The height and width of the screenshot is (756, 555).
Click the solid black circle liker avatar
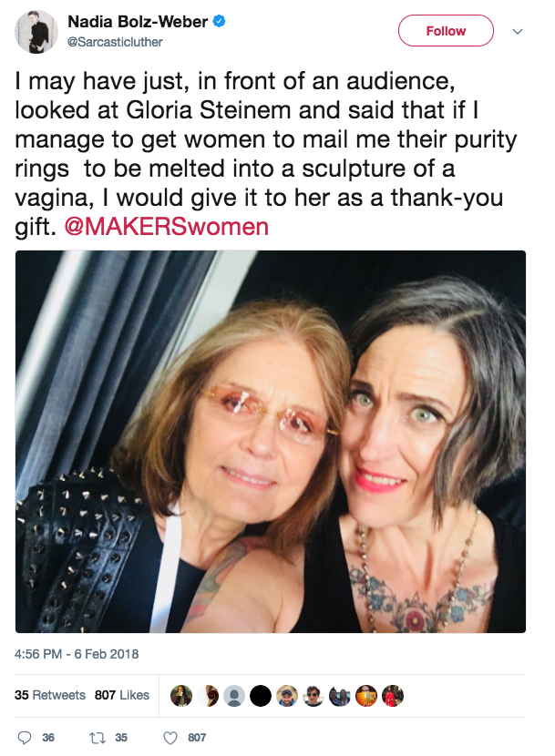tap(261, 696)
